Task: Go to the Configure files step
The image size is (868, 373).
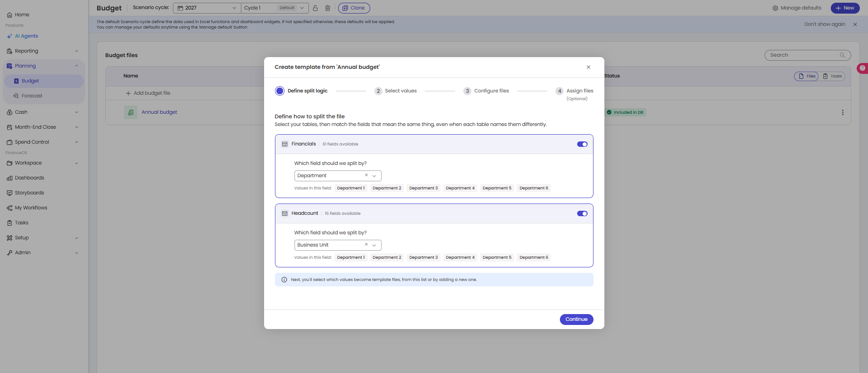Action: [x=486, y=91]
